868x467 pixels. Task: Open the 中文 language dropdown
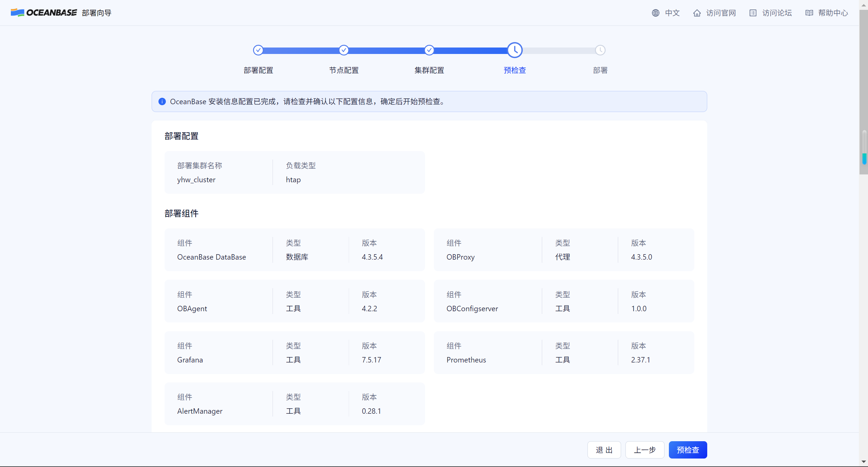[x=672, y=13]
